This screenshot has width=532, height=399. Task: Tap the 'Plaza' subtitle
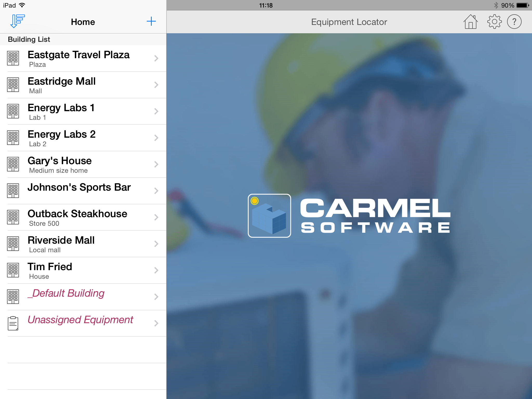[x=37, y=64]
